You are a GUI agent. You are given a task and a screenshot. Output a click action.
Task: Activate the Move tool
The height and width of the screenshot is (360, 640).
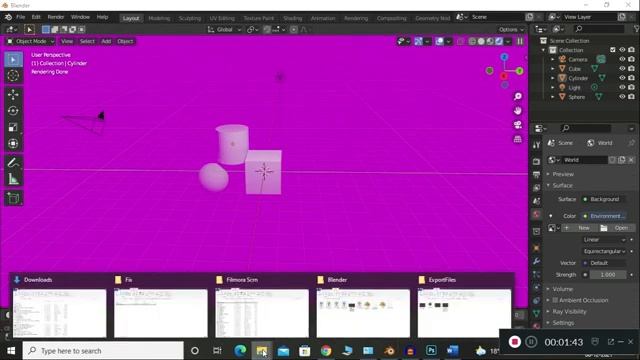tap(13, 95)
